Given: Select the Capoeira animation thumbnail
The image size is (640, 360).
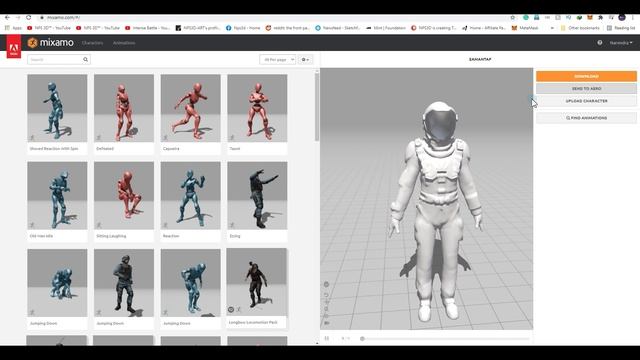Looking at the screenshot, I should coord(191,108).
